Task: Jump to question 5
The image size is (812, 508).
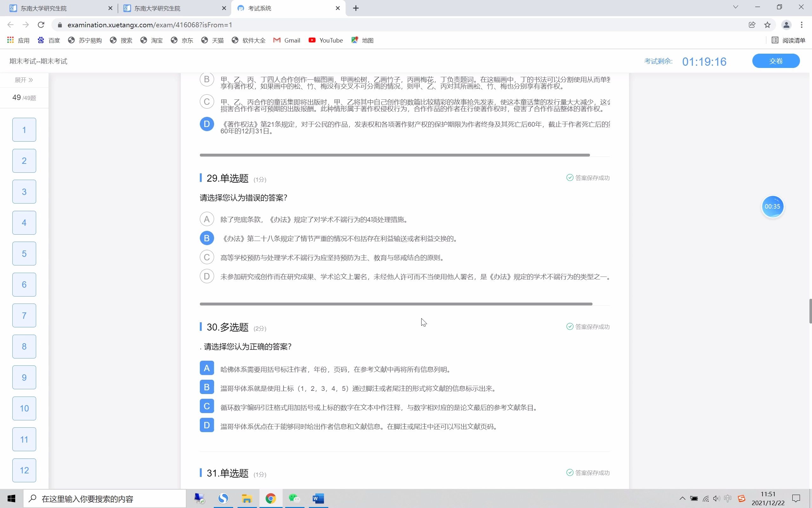Action: [x=24, y=254]
